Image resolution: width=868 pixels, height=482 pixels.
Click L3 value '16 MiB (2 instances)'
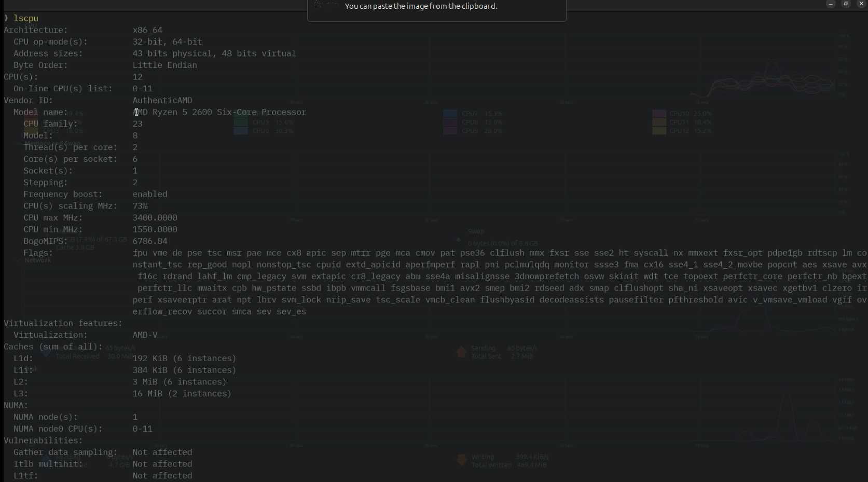(182, 394)
